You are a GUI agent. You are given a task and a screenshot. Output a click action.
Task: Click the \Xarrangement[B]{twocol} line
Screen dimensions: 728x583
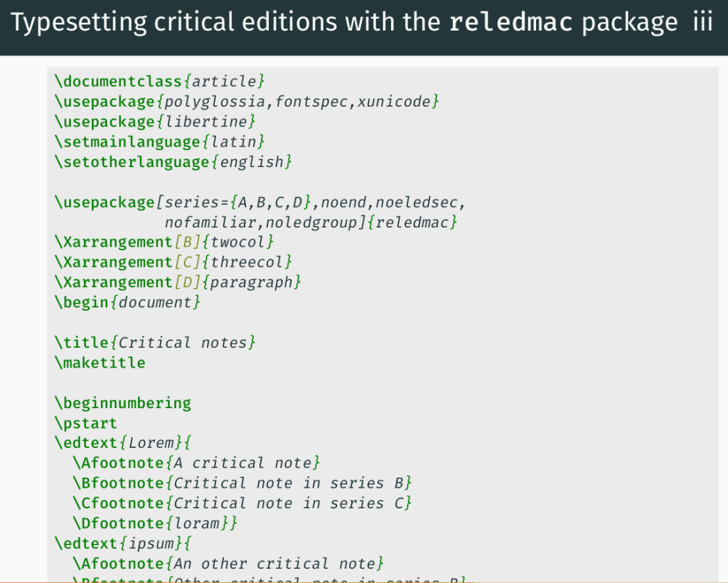[x=164, y=242]
